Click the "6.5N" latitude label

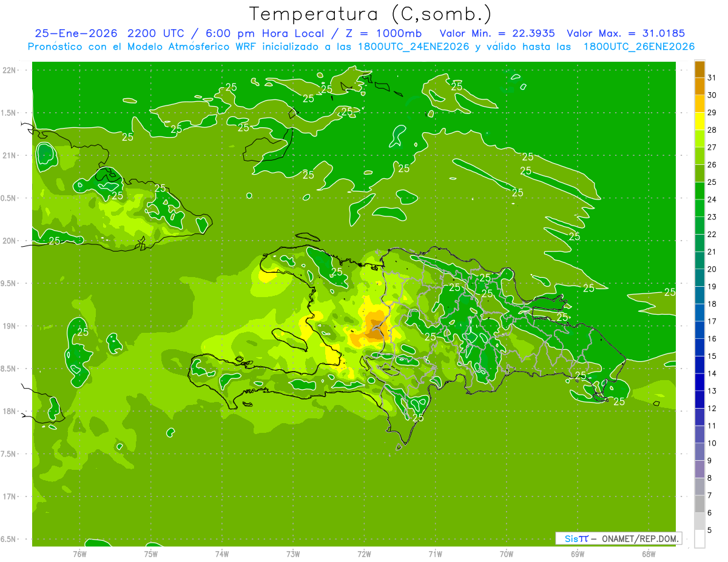coord(9,539)
